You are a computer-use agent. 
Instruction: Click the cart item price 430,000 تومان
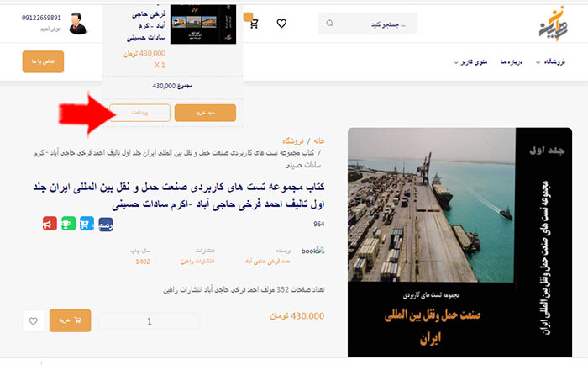pyautogui.click(x=144, y=54)
